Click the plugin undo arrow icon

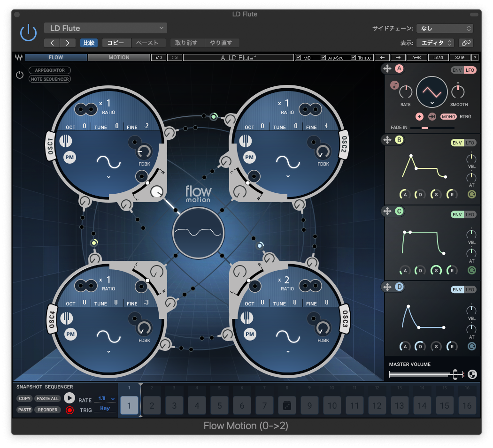(159, 58)
